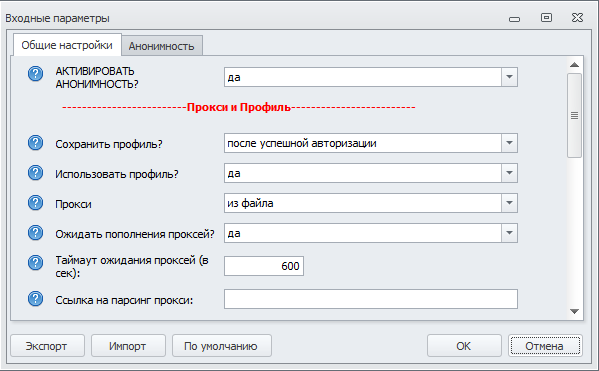Minimize the Входные параметры window

click(515, 19)
